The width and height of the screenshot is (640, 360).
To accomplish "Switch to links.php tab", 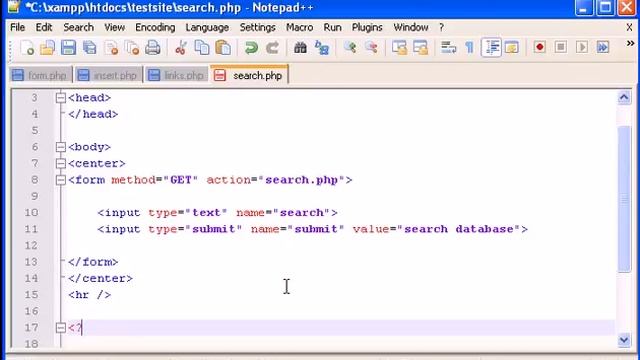I will tap(176, 75).
